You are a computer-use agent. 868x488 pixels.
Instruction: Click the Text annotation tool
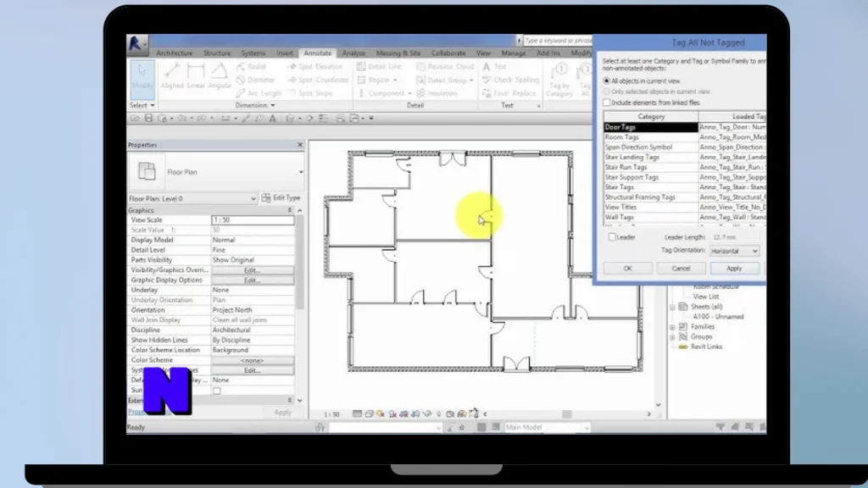click(x=494, y=66)
